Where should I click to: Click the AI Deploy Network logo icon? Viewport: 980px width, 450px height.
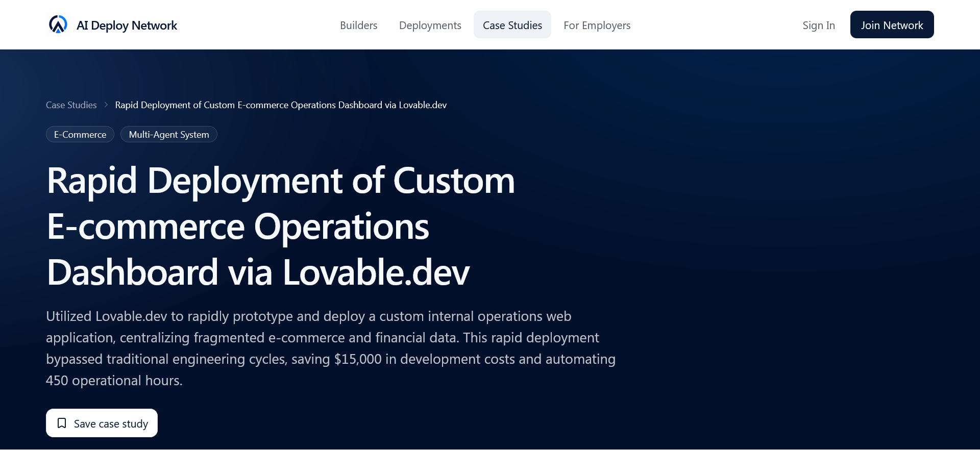(58, 24)
